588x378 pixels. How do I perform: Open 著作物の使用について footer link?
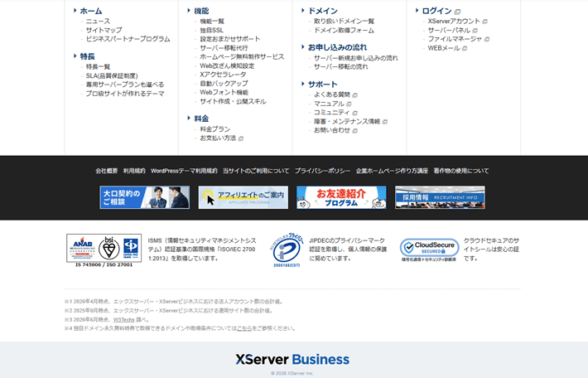pyautogui.click(x=461, y=171)
